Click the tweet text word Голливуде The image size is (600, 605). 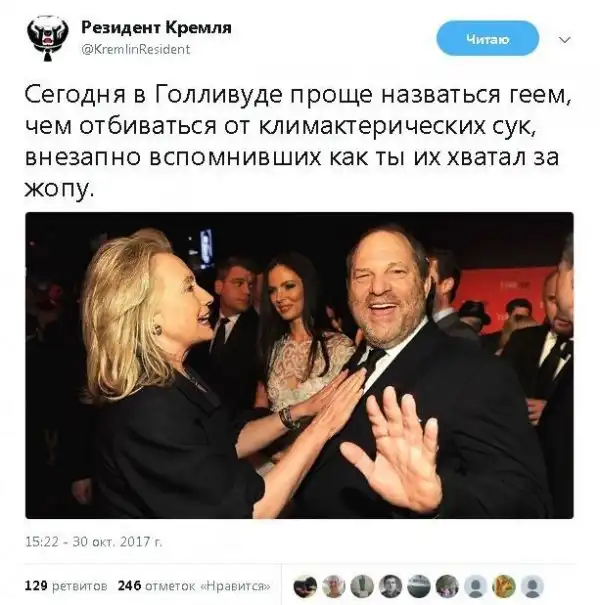coord(218,95)
